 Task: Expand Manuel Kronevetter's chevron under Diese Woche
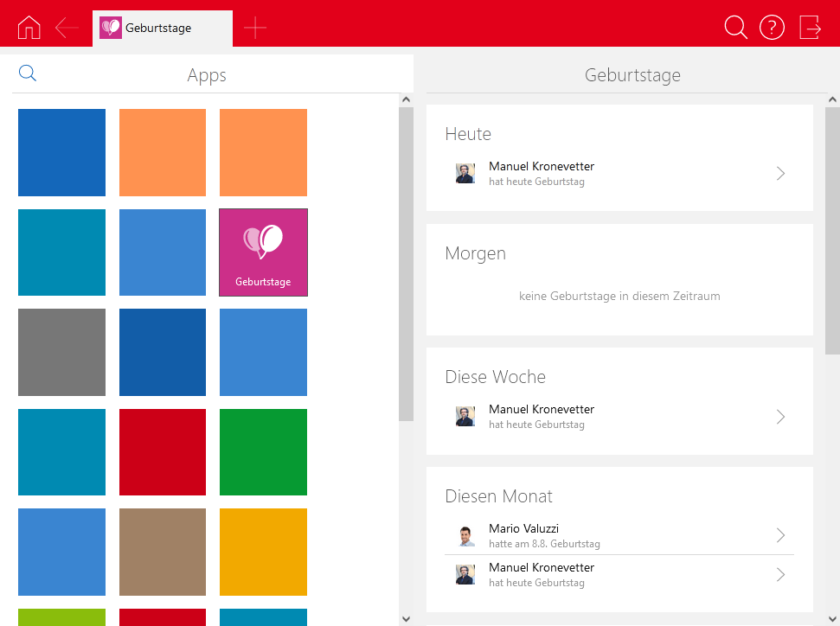pyautogui.click(x=780, y=417)
